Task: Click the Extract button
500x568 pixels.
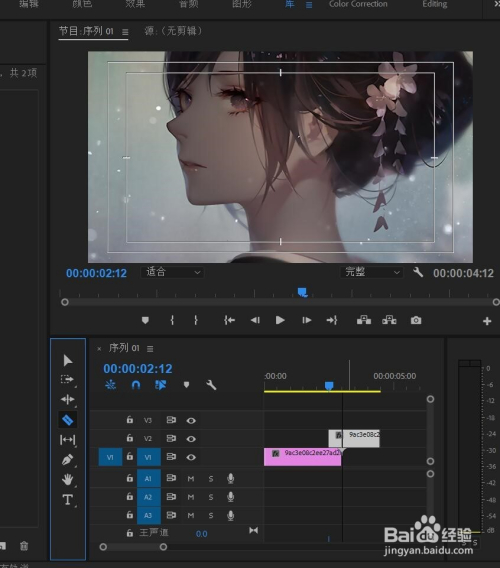Action: click(x=389, y=320)
